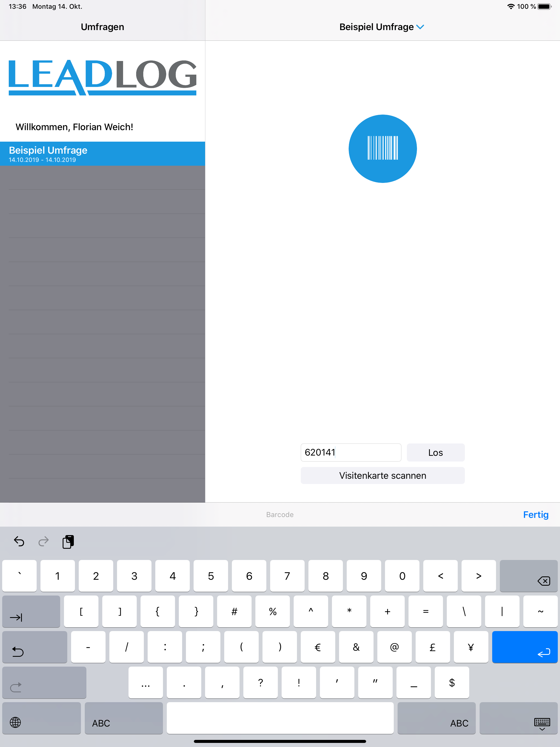Viewport: 560px width, 747px height.
Task: Tap the ampersand & key
Action: click(356, 647)
